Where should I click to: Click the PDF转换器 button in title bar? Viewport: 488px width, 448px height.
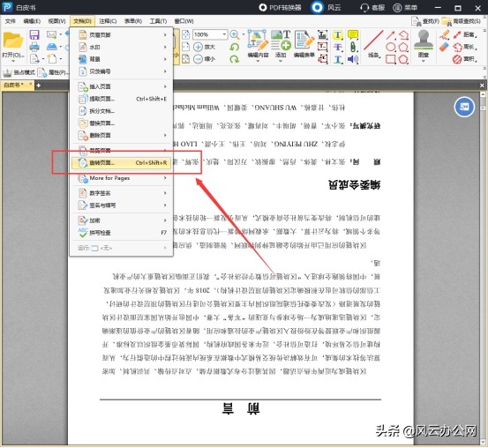pos(280,7)
